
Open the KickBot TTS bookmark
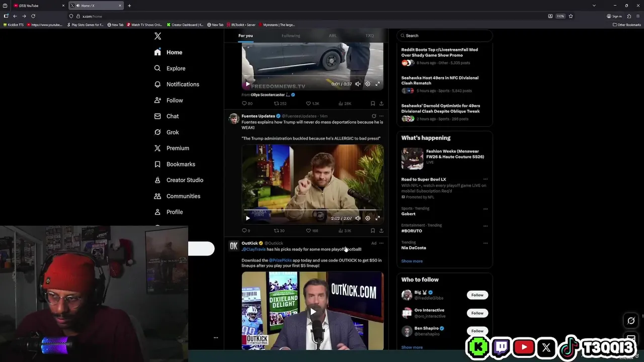click(13, 25)
